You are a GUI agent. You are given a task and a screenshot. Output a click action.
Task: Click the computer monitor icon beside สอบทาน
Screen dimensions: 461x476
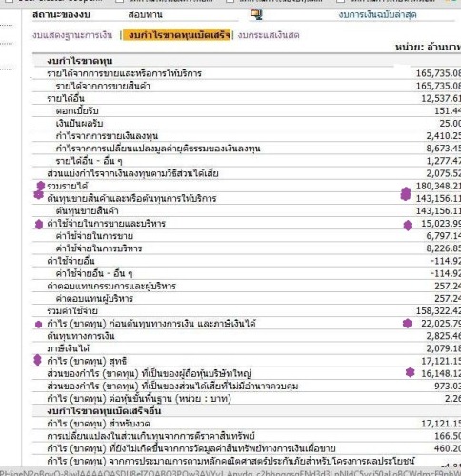[256, 14]
